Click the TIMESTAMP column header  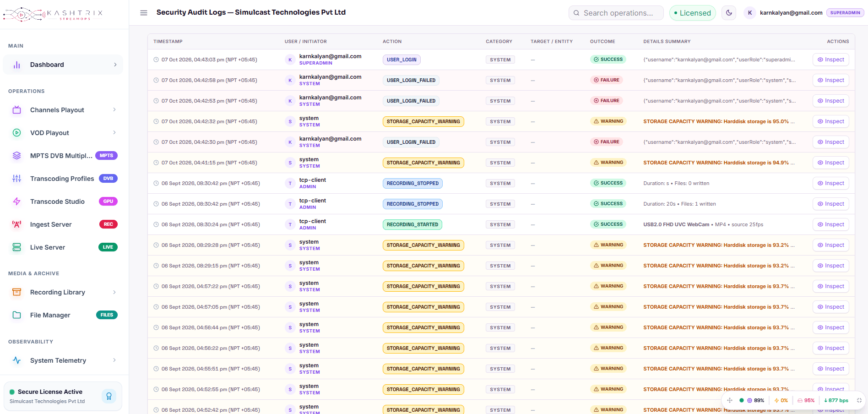168,42
